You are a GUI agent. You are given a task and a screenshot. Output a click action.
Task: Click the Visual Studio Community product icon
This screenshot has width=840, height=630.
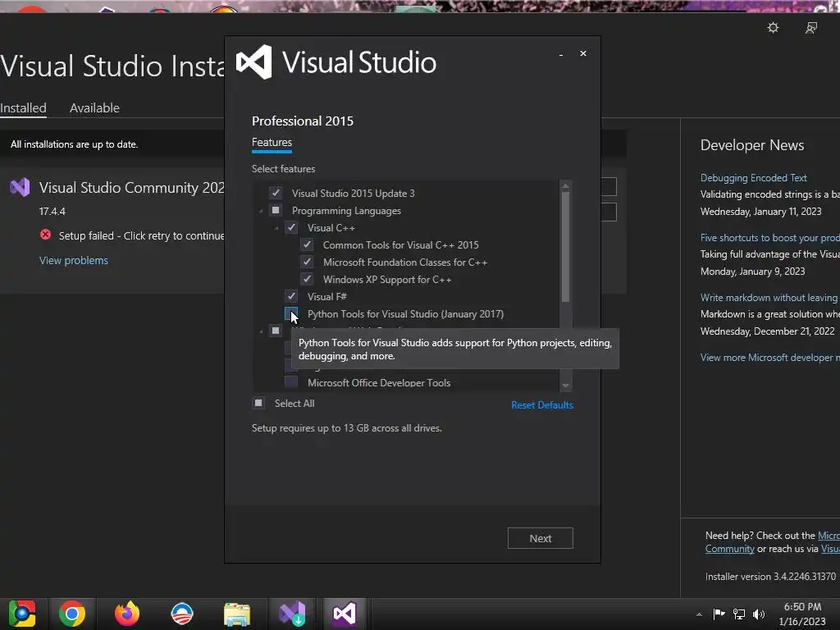coord(20,188)
